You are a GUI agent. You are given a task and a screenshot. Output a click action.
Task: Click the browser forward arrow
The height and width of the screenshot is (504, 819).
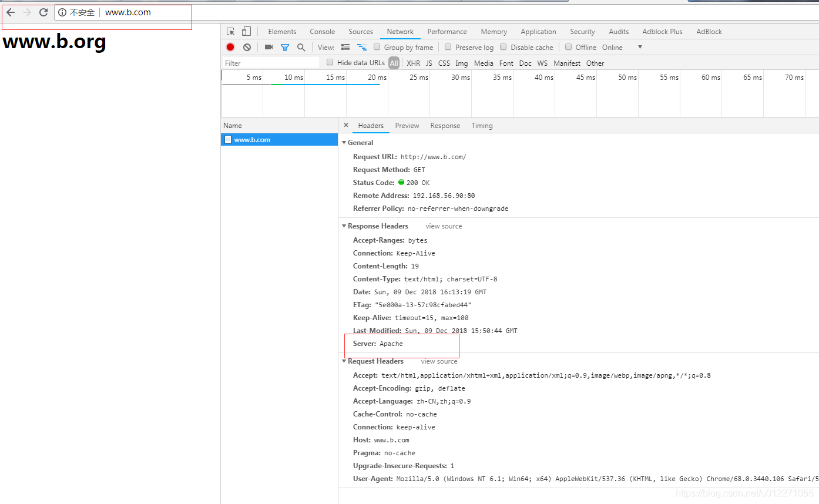tap(27, 12)
